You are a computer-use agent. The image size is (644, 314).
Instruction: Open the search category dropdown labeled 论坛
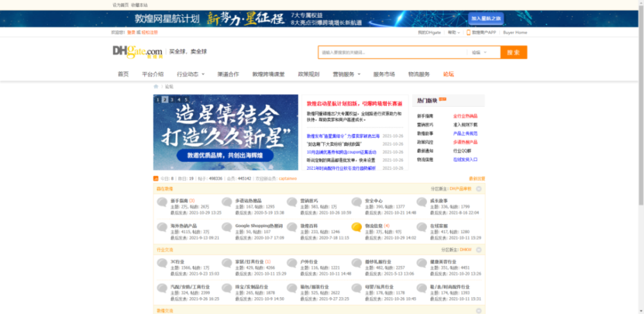click(479, 53)
